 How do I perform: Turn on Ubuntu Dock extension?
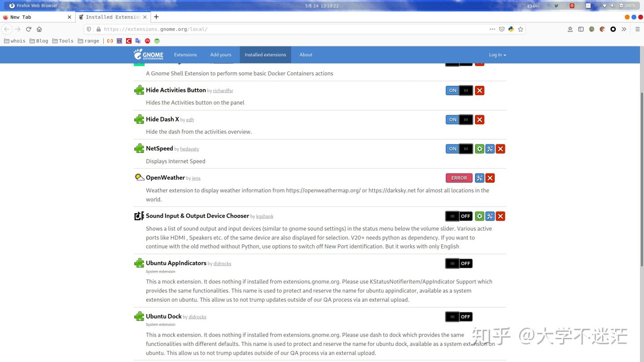click(459, 316)
